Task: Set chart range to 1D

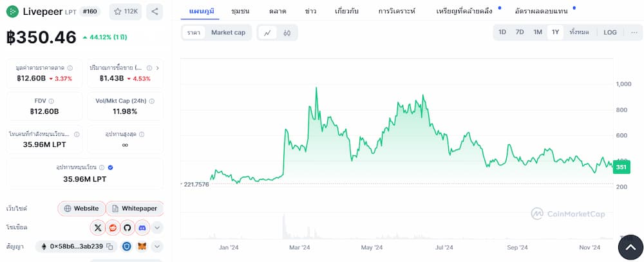Action: (x=502, y=32)
